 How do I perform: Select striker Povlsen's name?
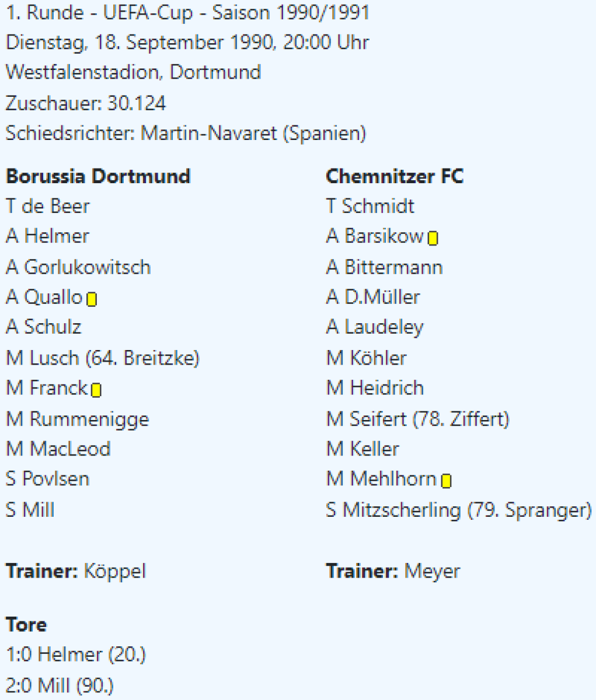(x=55, y=479)
